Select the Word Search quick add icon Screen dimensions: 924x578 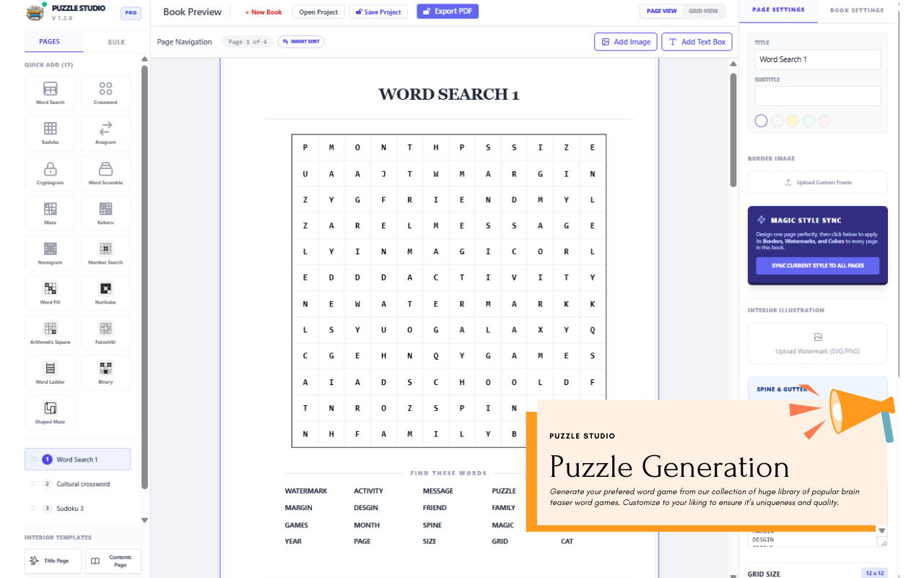coord(50,92)
